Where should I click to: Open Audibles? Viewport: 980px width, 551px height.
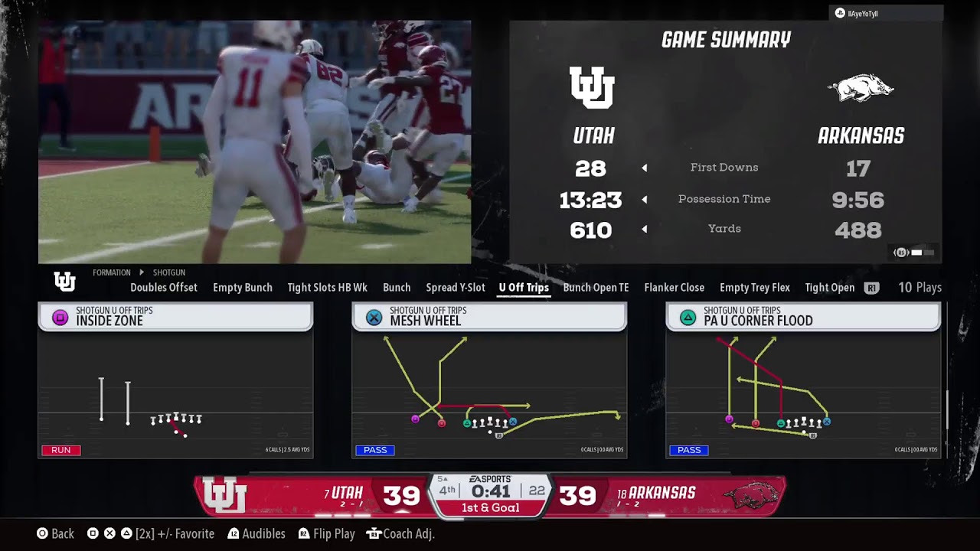click(x=263, y=533)
